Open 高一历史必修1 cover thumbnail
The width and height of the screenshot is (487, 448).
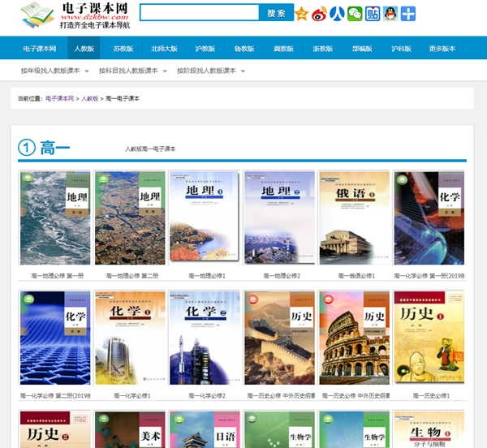coord(429,337)
